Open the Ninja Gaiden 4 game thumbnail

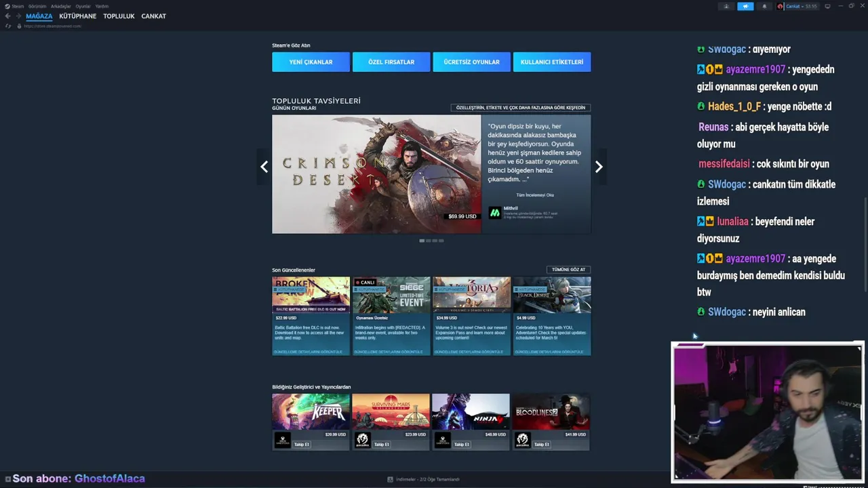tap(471, 411)
